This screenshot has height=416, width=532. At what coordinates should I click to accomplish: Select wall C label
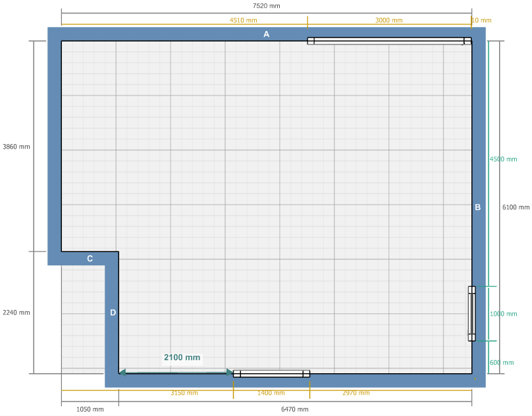(90, 259)
